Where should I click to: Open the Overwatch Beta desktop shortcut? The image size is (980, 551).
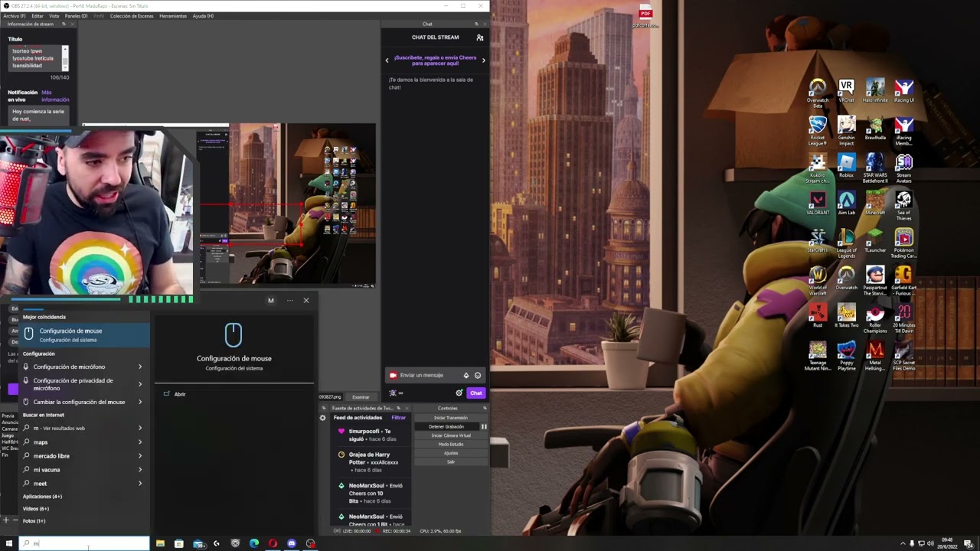(818, 93)
